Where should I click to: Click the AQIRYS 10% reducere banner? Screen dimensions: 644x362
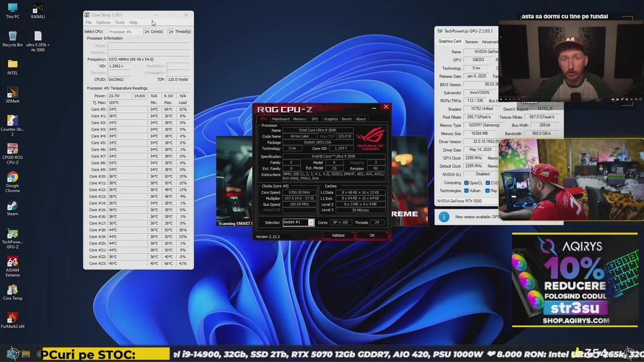[x=575, y=280]
